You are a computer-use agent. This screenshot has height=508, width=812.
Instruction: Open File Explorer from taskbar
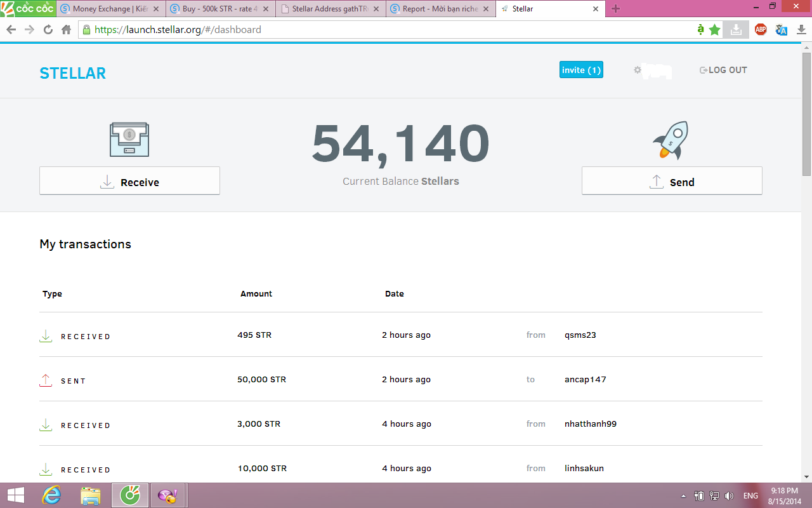pos(91,495)
